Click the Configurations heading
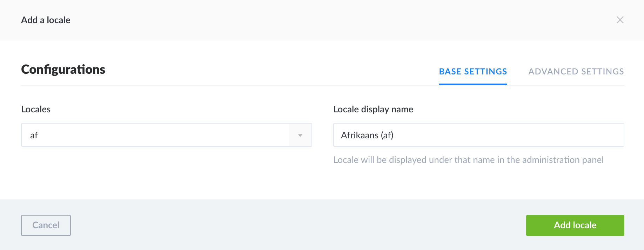Viewport: 644px width, 250px height. pos(63,70)
